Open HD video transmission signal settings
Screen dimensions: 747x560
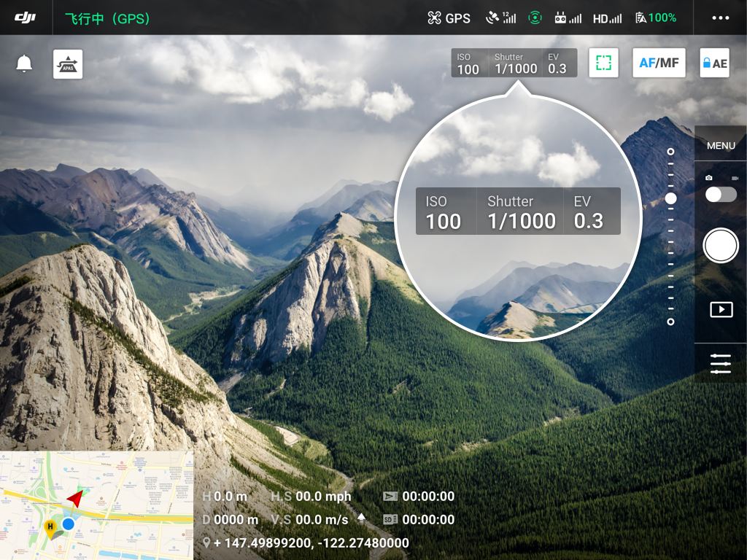point(607,18)
